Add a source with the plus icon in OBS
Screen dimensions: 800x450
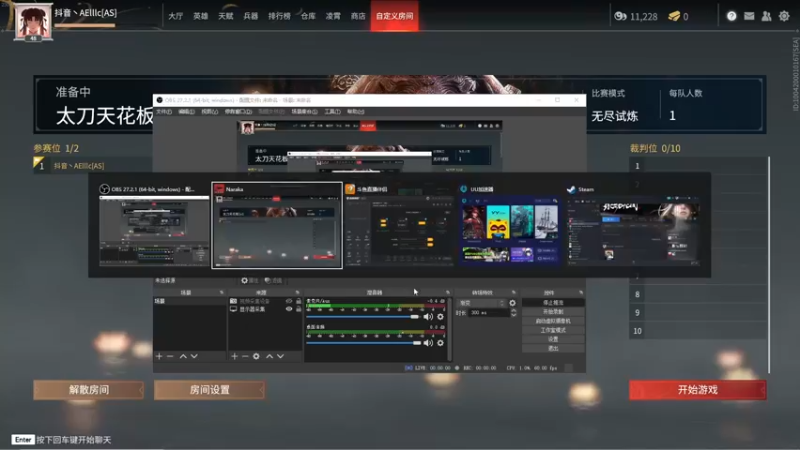click(x=234, y=356)
